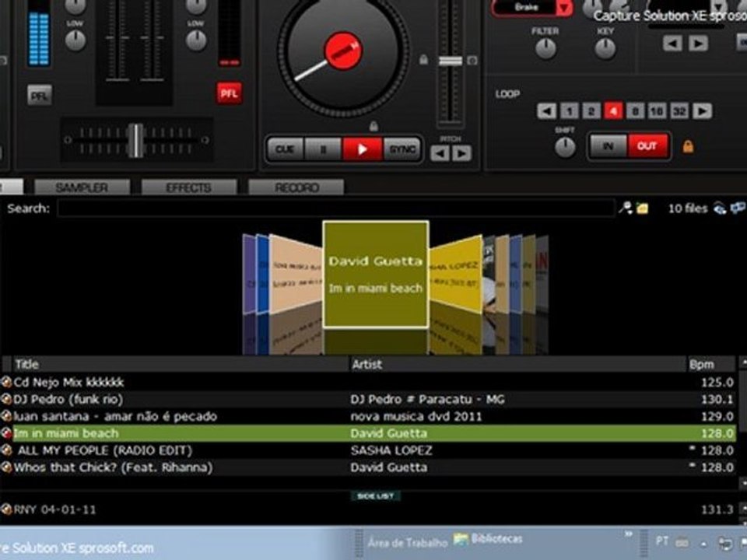
Task: Select the yellow LOPEZ cover thumbnail
Action: [x=456, y=275]
